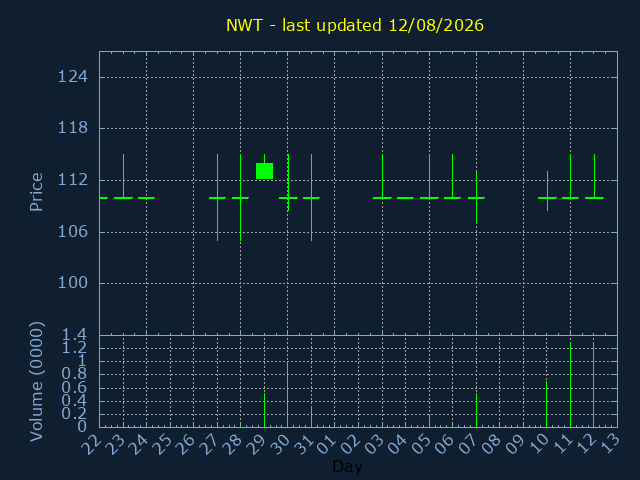Select the day 30 volume bar

tap(288, 394)
